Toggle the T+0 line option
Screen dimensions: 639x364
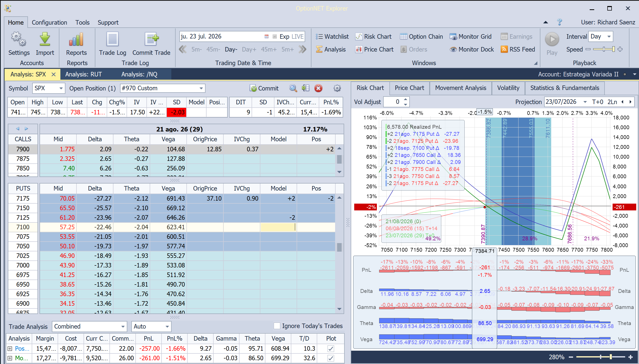pos(597,102)
